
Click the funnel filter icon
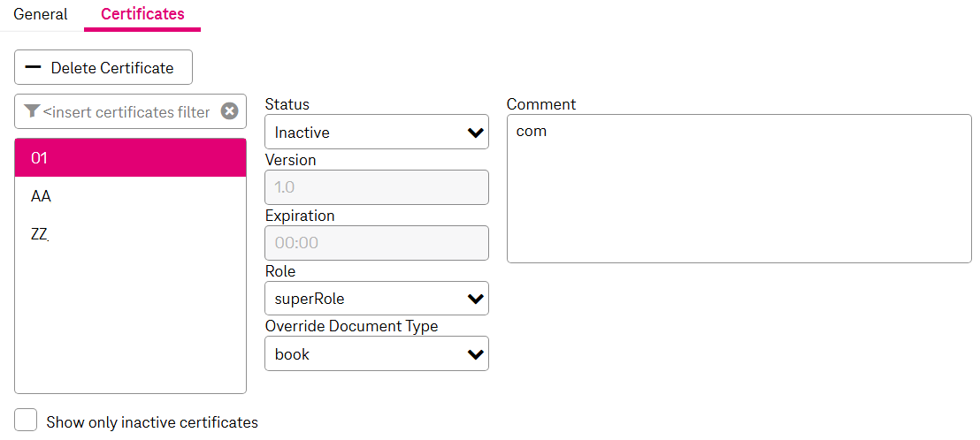(33, 111)
